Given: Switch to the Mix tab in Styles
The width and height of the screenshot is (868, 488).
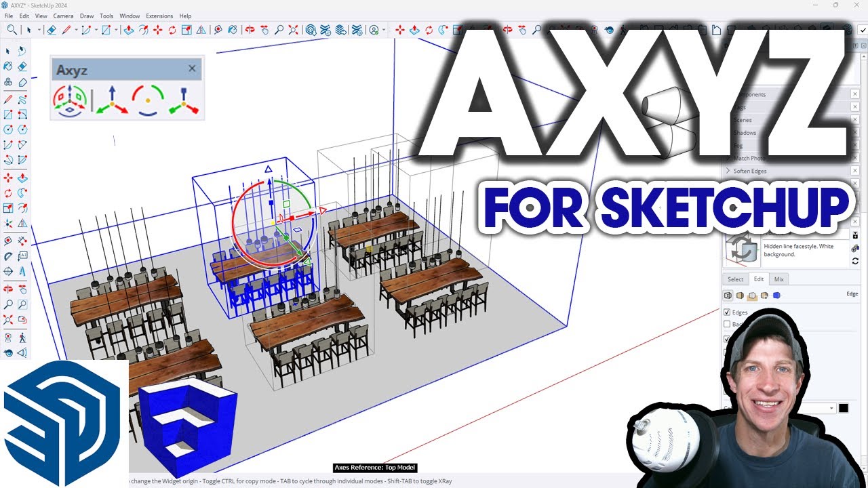Looking at the screenshot, I should 779,279.
